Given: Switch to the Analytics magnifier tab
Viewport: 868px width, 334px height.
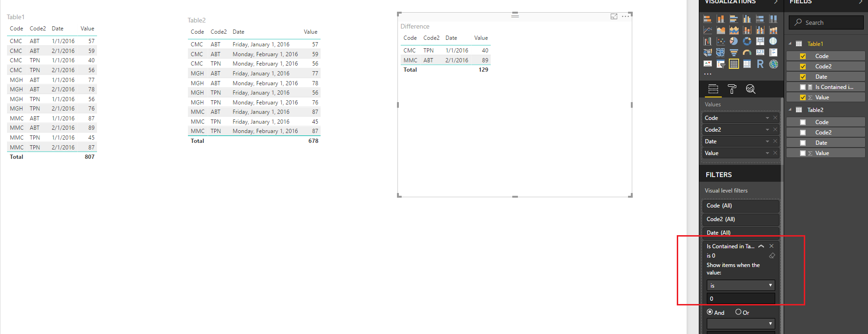Looking at the screenshot, I should (750, 89).
